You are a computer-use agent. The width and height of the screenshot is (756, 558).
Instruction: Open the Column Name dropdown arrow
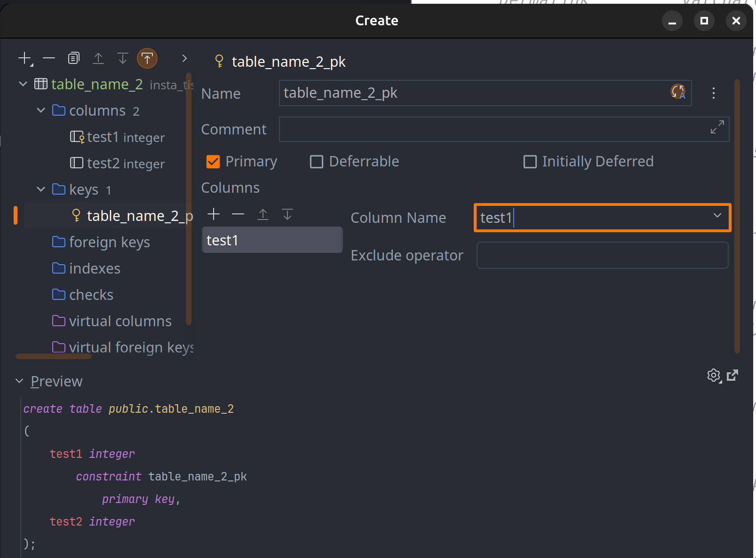(x=717, y=216)
